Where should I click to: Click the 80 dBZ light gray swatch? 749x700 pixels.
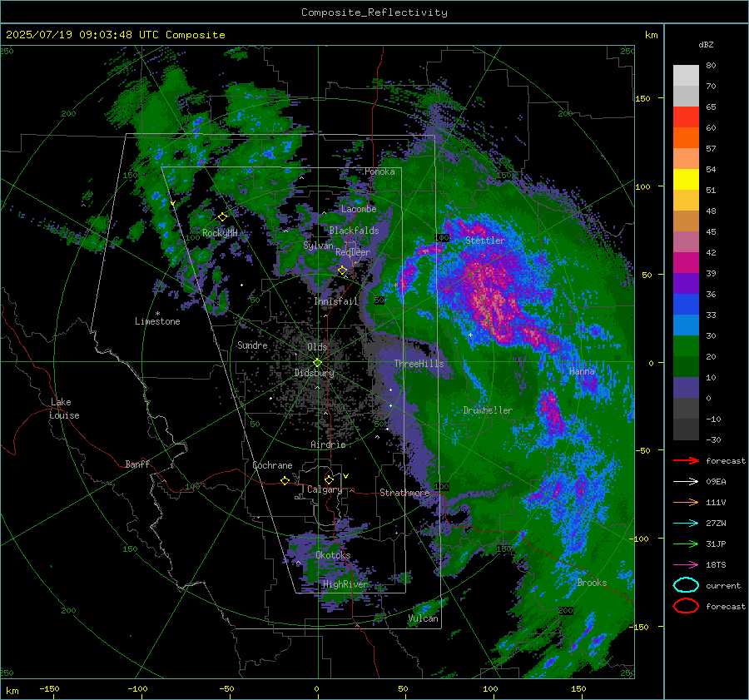(686, 75)
